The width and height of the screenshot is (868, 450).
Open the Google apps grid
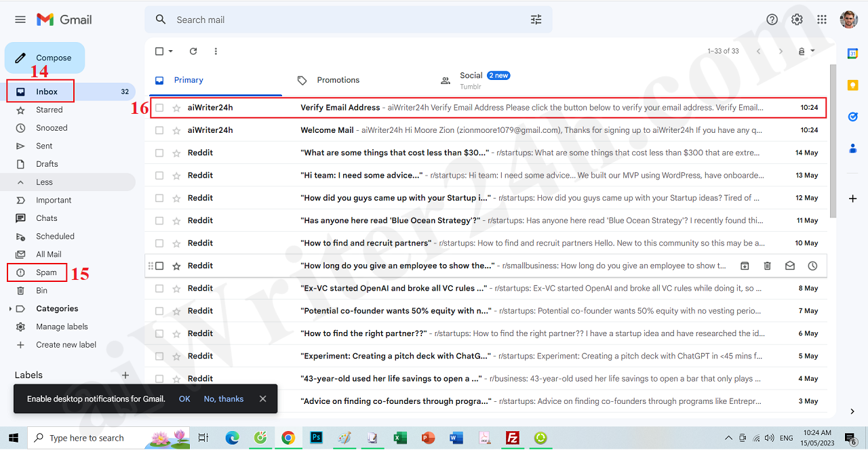822,20
